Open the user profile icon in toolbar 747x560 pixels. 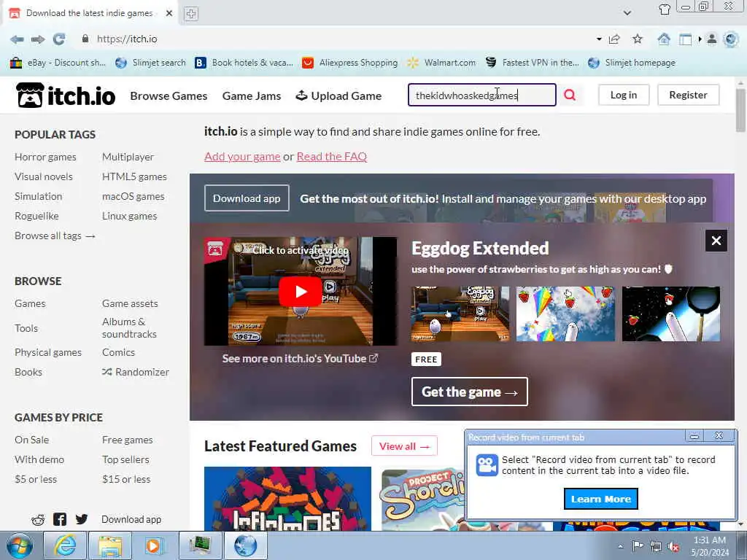pyautogui.click(x=712, y=39)
